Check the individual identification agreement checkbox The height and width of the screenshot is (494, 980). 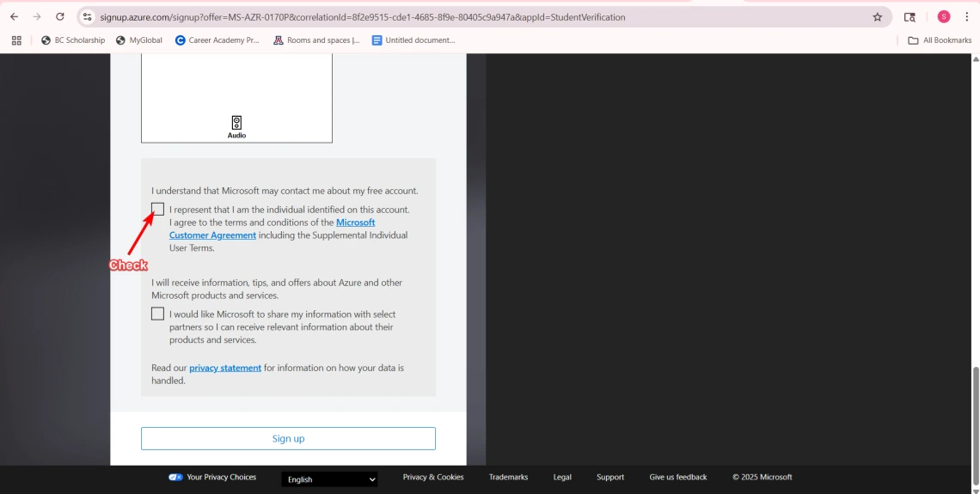pyautogui.click(x=157, y=210)
